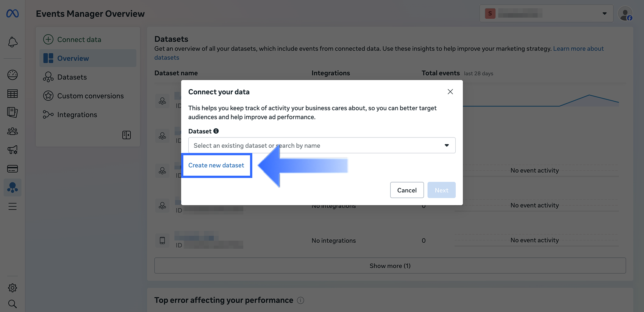644x312 pixels.
Task: Open the business account dropdown
Action: tap(546, 14)
